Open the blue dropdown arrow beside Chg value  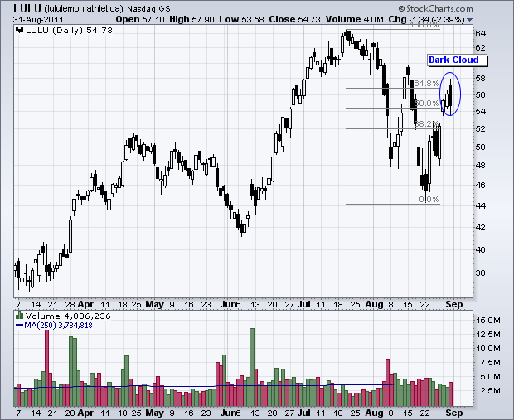click(469, 20)
